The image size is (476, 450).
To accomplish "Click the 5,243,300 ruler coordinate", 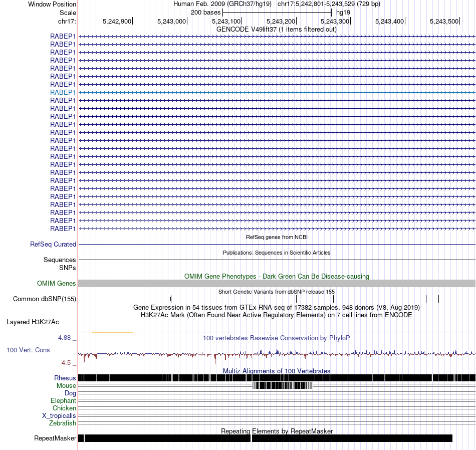I will [335, 21].
